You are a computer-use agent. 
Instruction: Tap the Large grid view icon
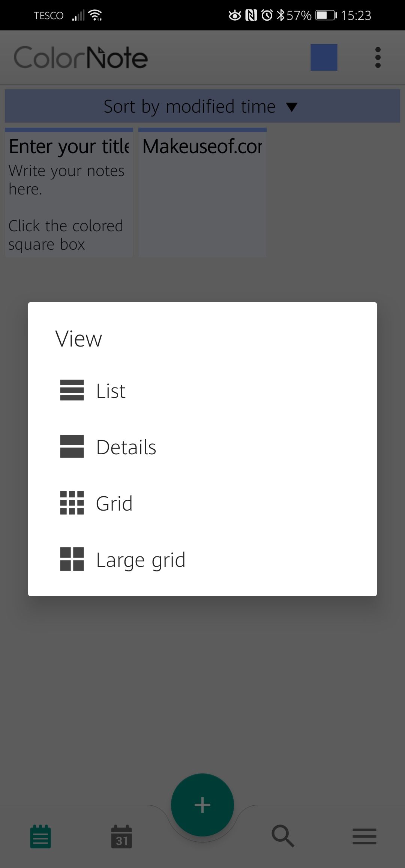[72, 559]
